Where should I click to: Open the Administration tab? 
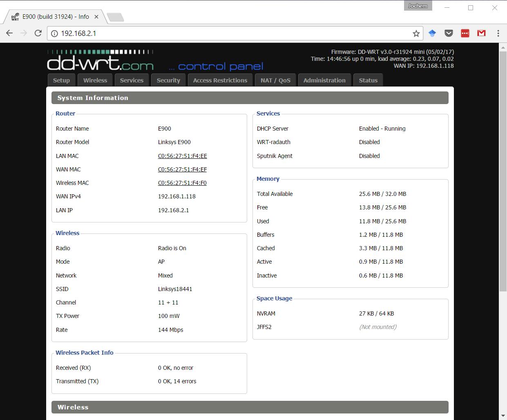(324, 80)
